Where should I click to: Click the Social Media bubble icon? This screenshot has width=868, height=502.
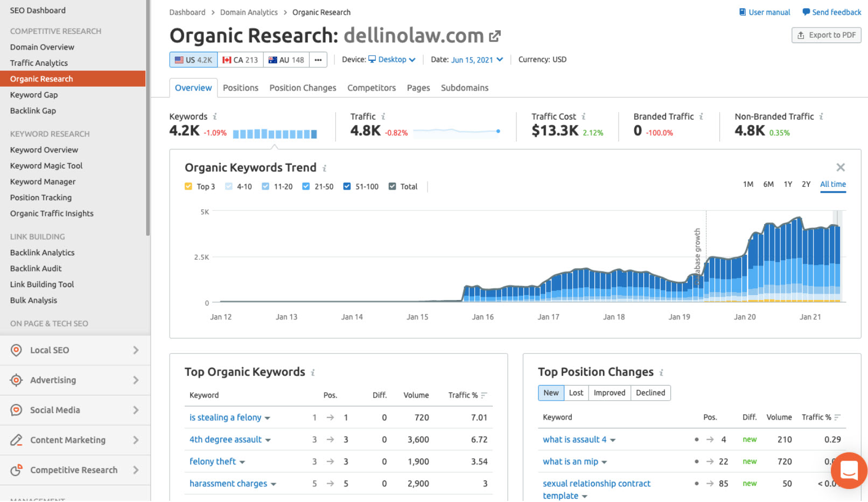pos(16,410)
